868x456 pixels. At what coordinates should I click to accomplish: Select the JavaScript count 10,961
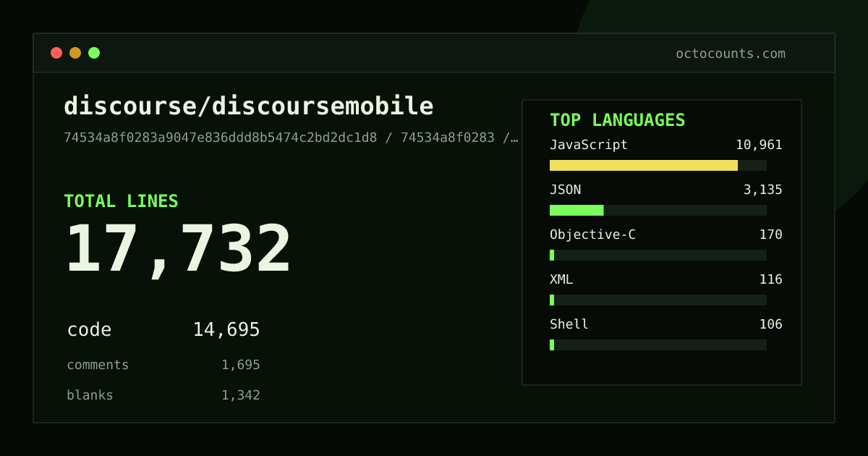pos(759,145)
